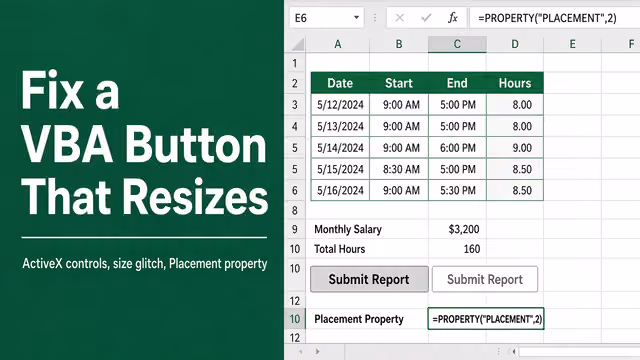
Task: Click the cancel X icon in formula bar
Action: [x=400, y=18]
